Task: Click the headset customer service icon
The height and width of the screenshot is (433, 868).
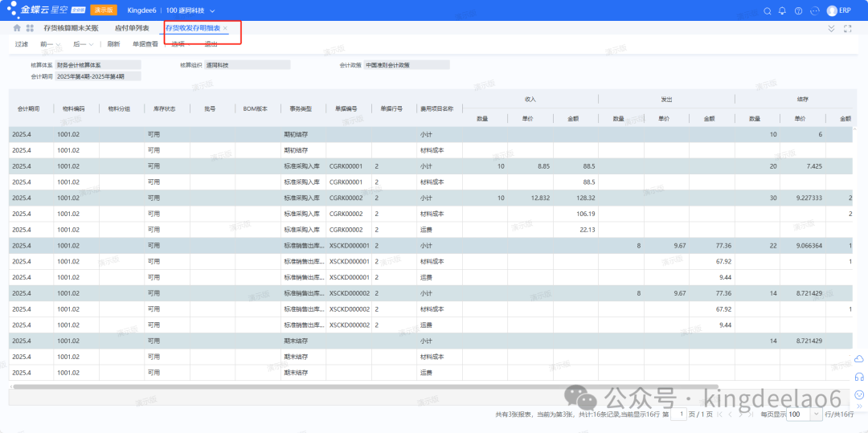Action: pos(858,377)
